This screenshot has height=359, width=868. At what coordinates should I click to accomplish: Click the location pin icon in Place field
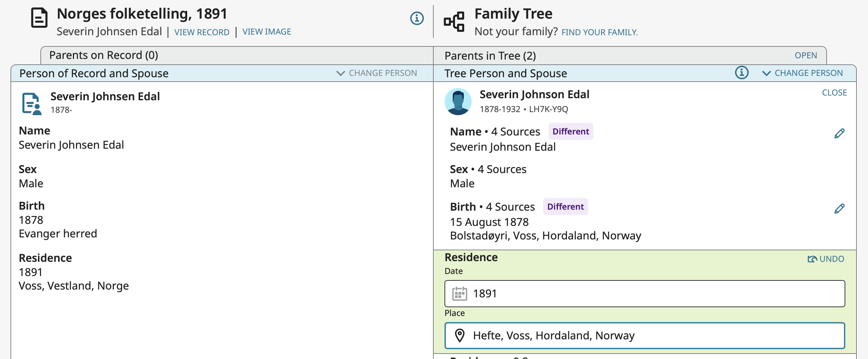[459, 336]
